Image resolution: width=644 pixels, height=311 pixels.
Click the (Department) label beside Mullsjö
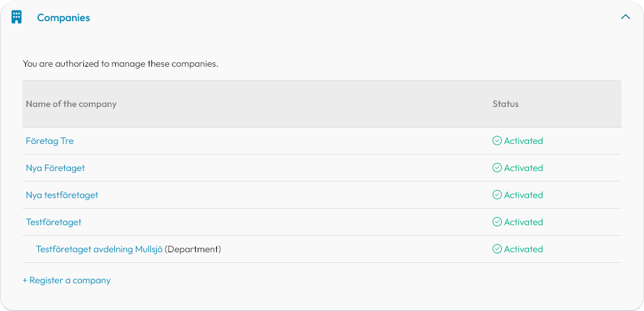coord(193,249)
